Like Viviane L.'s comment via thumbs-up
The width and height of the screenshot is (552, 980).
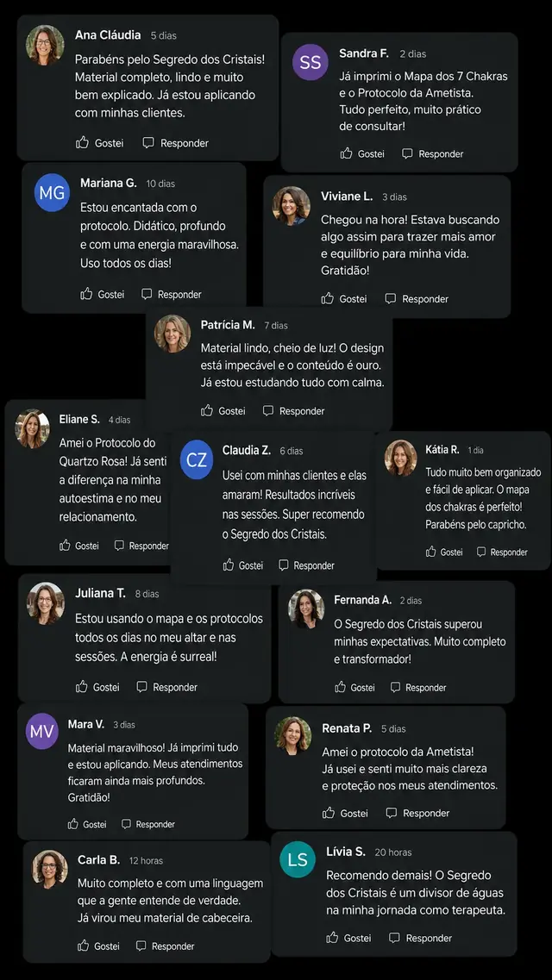click(328, 299)
